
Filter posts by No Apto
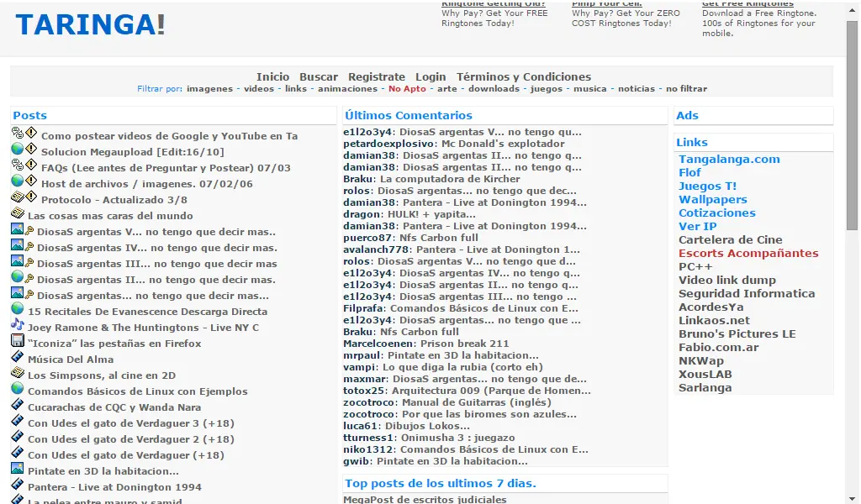408,89
